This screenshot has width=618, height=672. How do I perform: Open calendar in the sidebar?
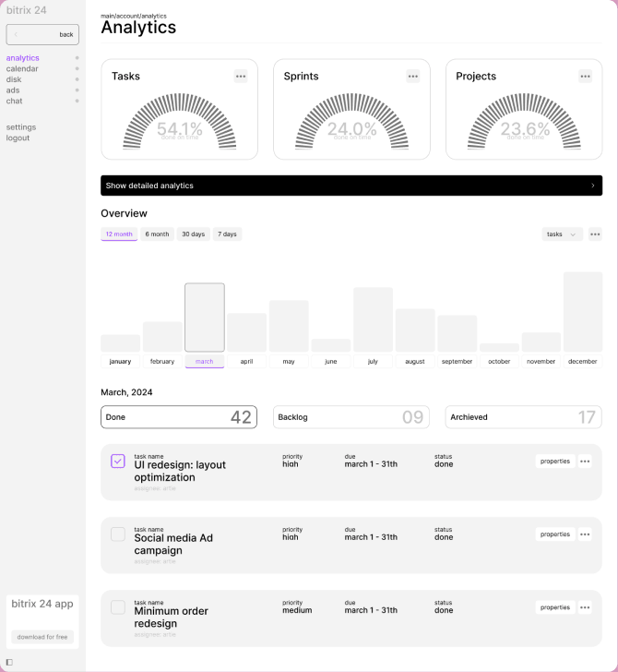point(22,68)
